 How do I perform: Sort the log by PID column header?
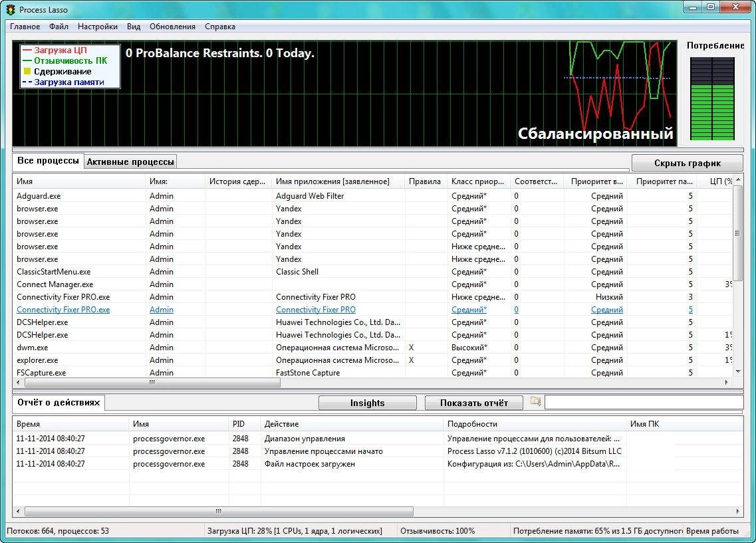pyautogui.click(x=245, y=424)
